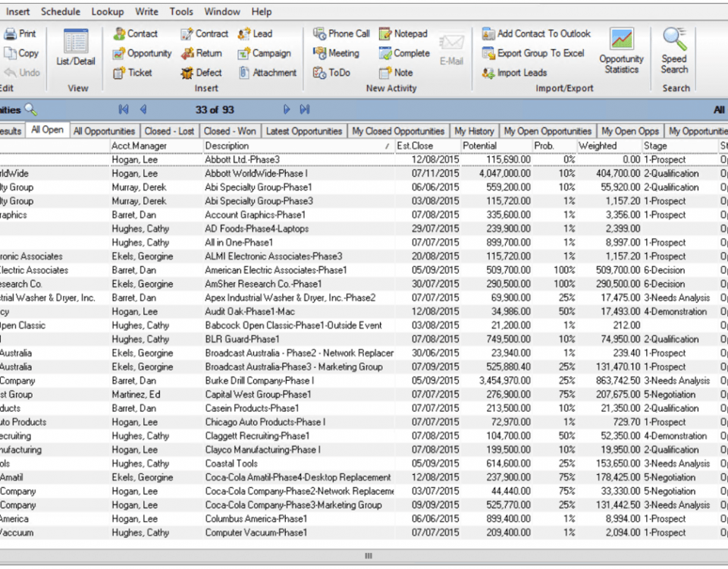Image resolution: width=728 pixels, height=569 pixels.
Task: Open the Schedule menu
Action: 61,11
